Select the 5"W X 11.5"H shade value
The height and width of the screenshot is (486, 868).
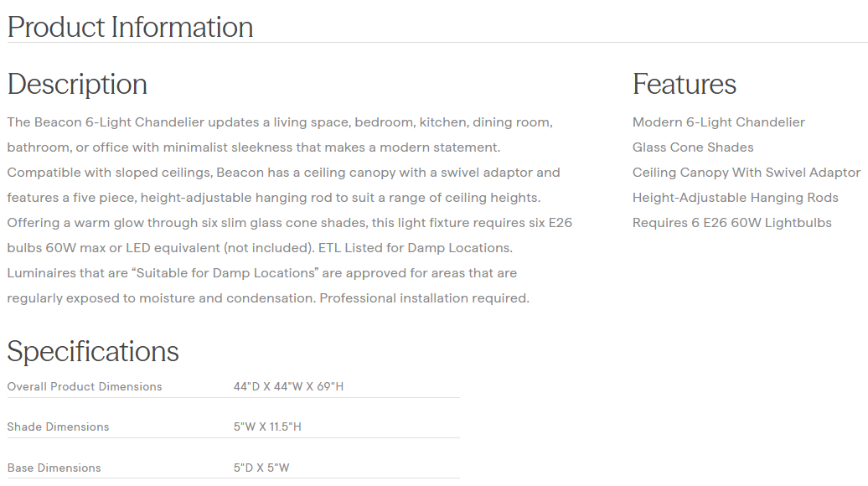[x=267, y=427]
